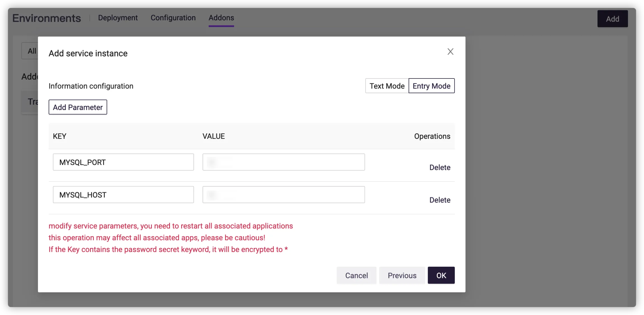Click the Add Parameter button
The width and height of the screenshot is (644, 315).
point(78,107)
